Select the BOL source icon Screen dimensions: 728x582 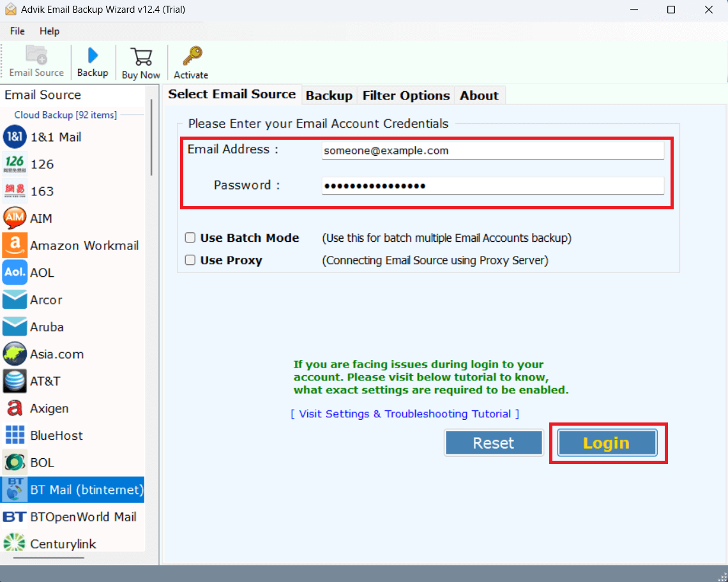(x=15, y=462)
